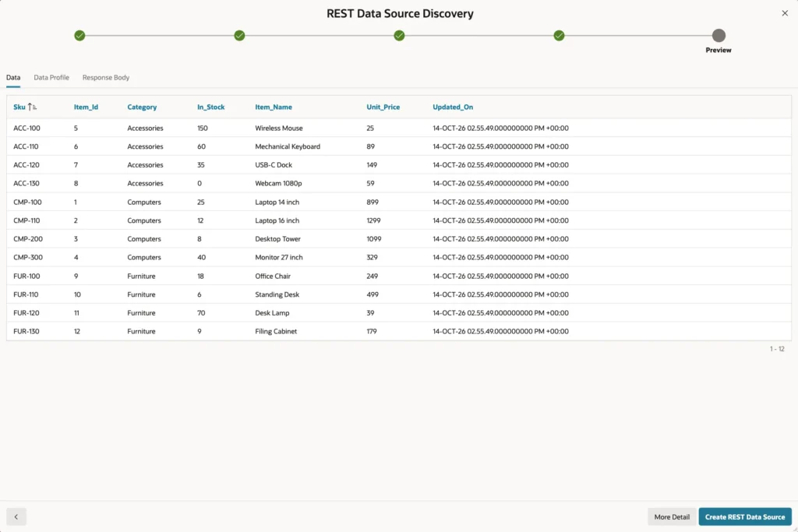Click the Wireless Mouse item name

pos(279,129)
